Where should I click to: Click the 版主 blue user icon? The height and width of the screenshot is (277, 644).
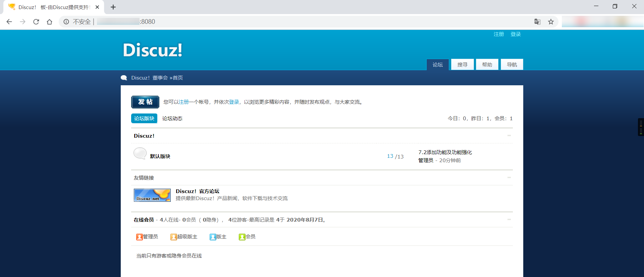(213, 237)
